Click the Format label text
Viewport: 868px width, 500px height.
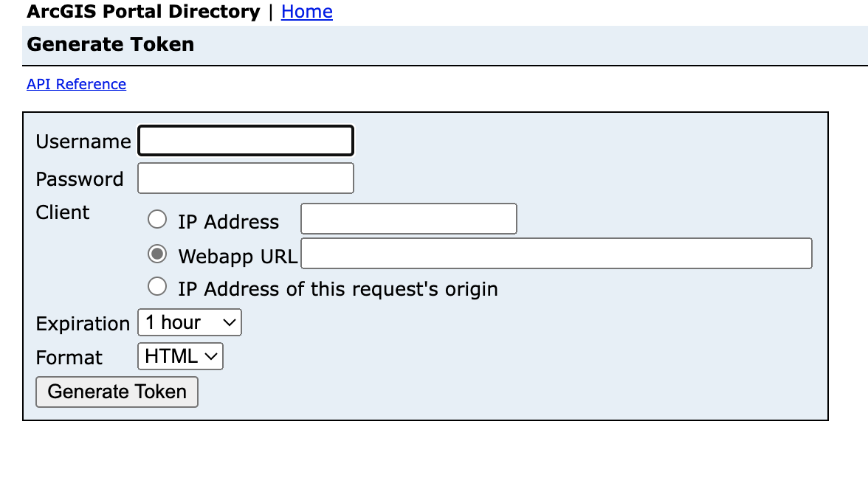coord(69,358)
